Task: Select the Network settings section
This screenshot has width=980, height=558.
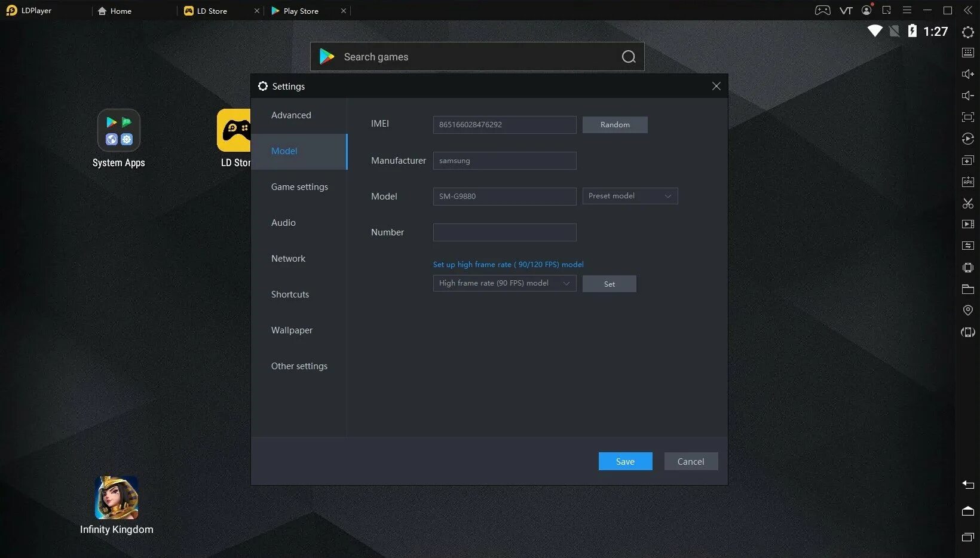Action: 288,258
